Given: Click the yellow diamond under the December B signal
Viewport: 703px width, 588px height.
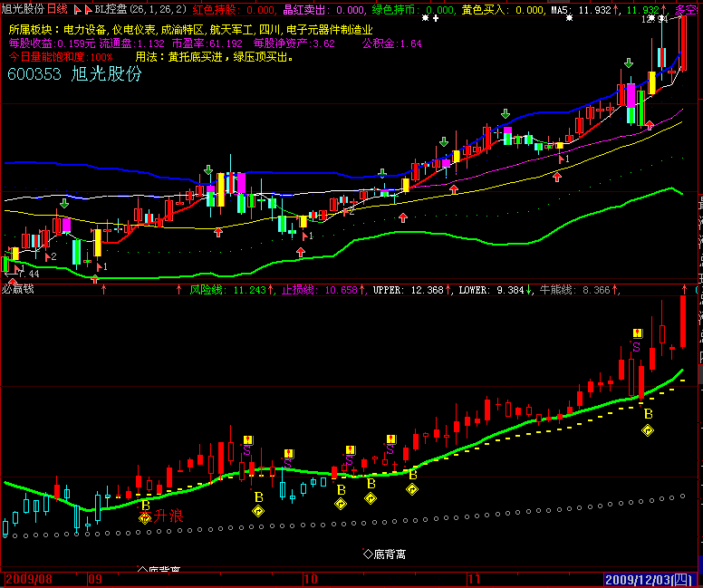Looking at the screenshot, I should pos(648,431).
